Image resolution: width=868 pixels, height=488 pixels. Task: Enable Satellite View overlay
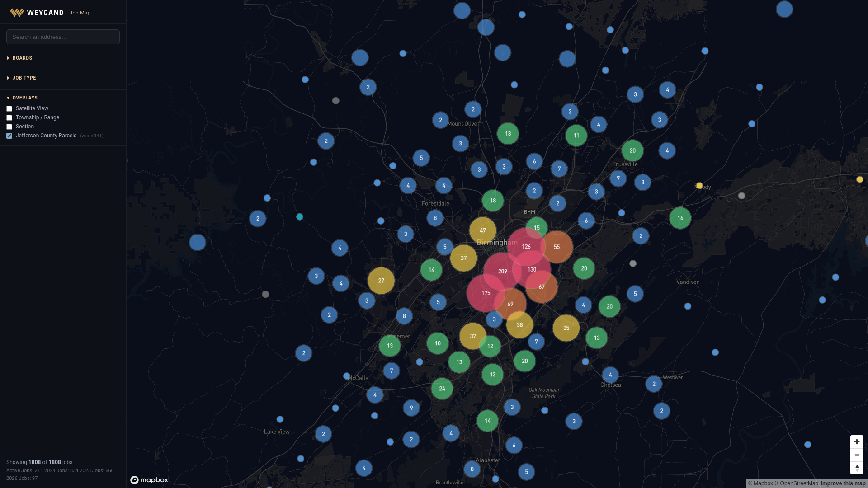9,109
